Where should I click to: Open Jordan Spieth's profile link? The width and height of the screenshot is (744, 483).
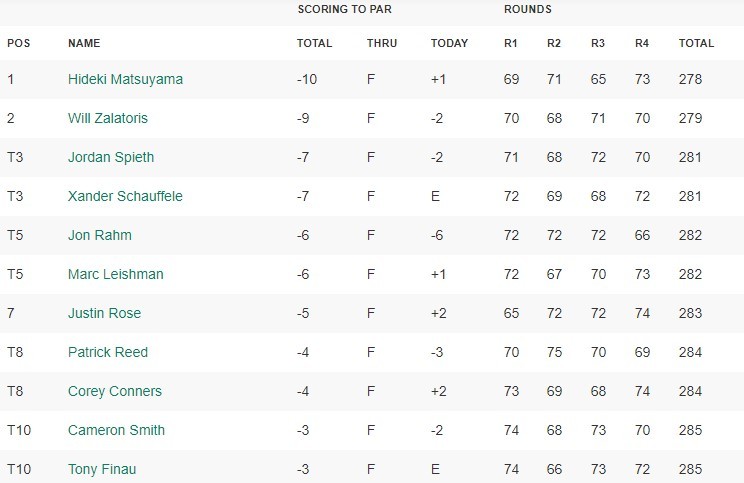(111, 157)
